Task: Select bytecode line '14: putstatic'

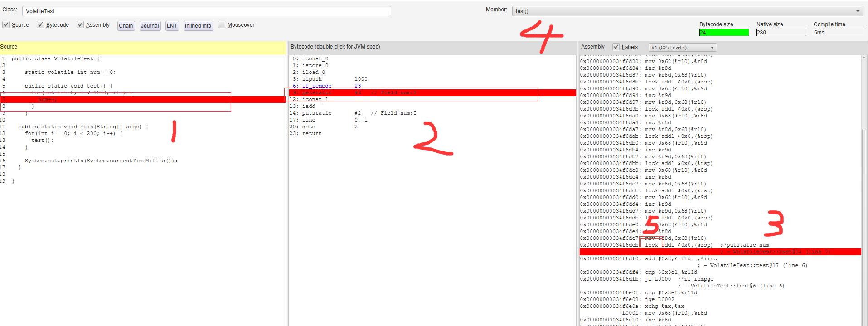Action: point(353,113)
